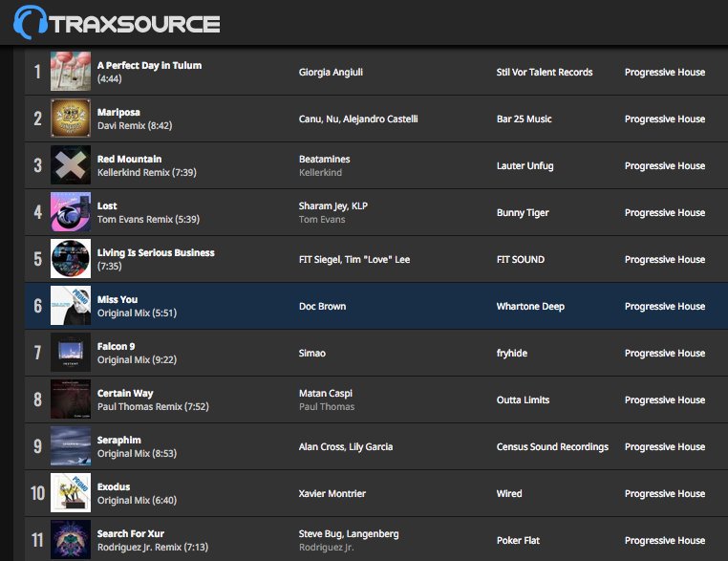Viewport: 728px width, 561px height.
Task: Open track title Living Is Serious Business
Action: point(156,253)
